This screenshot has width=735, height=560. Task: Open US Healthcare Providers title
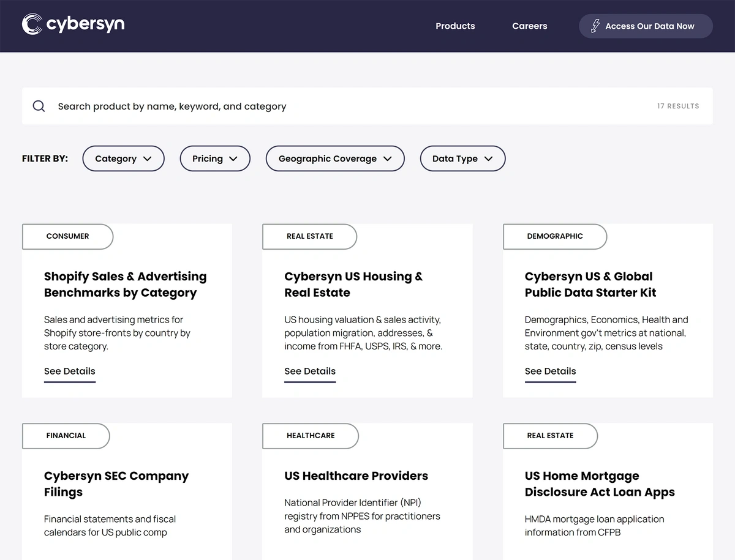(356, 476)
